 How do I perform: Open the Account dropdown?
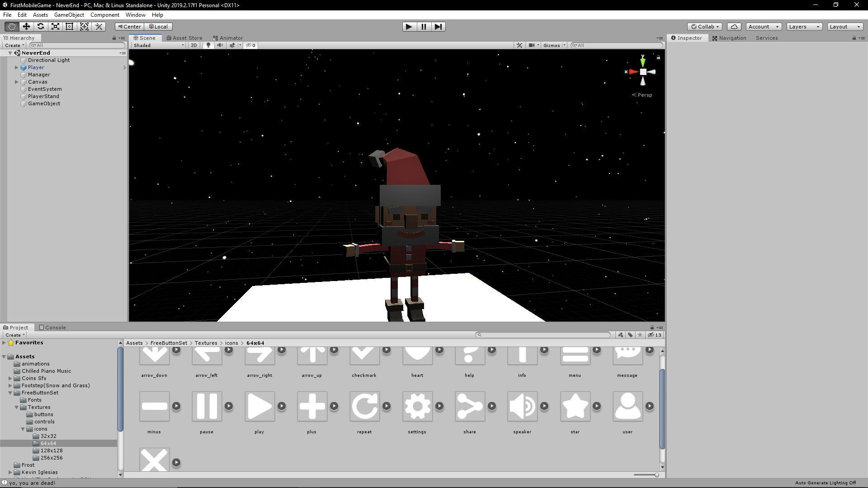coord(764,27)
